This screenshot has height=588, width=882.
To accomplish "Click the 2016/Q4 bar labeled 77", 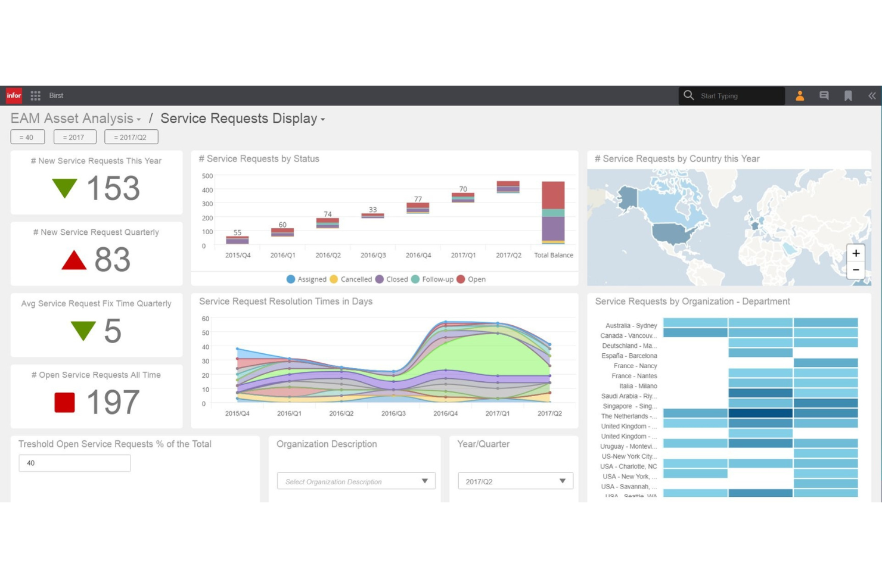I will click(418, 208).
